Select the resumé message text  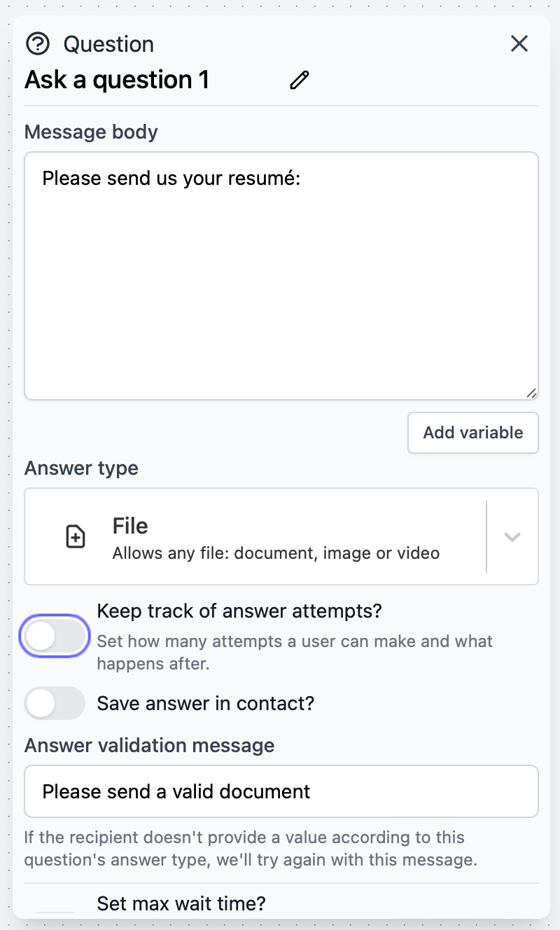click(171, 179)
